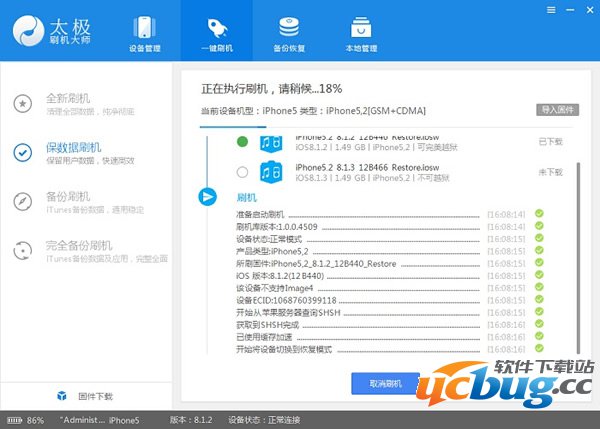Click the compass icon for 备份刷机

tap(23, 202)
